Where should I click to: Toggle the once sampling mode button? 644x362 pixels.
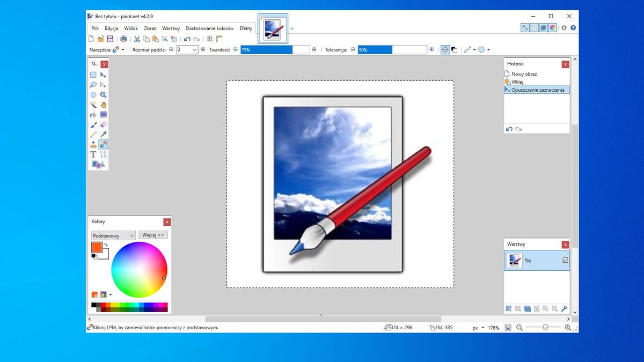445,49
